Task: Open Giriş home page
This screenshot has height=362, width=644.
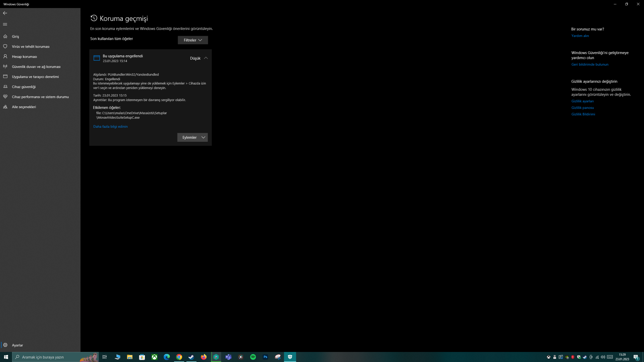Action: pos(15,37)
